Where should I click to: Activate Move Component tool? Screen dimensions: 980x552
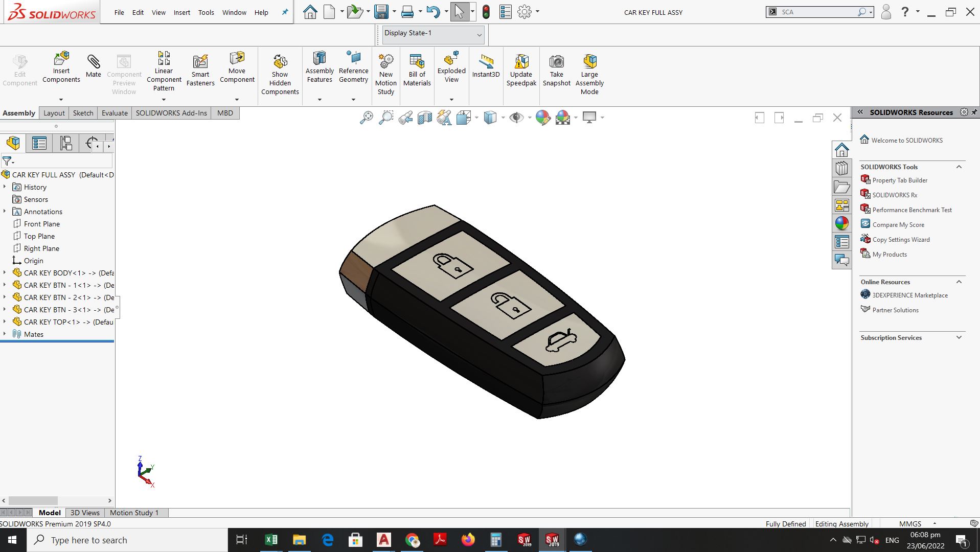coord(237,67)
